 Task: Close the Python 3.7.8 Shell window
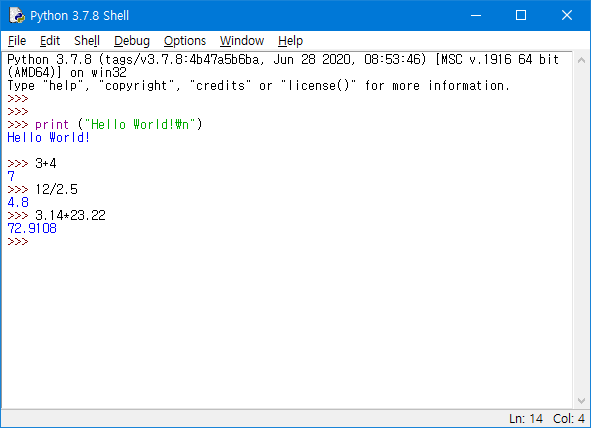click(567, 15)
